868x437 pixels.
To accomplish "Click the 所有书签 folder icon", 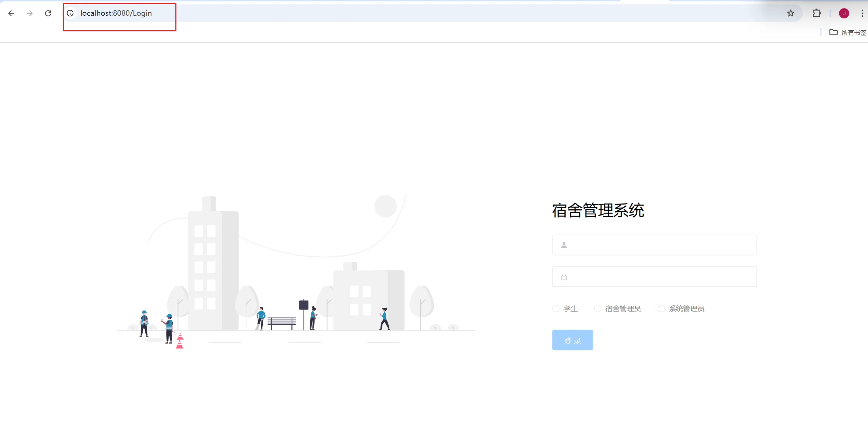I will [833, 32].
